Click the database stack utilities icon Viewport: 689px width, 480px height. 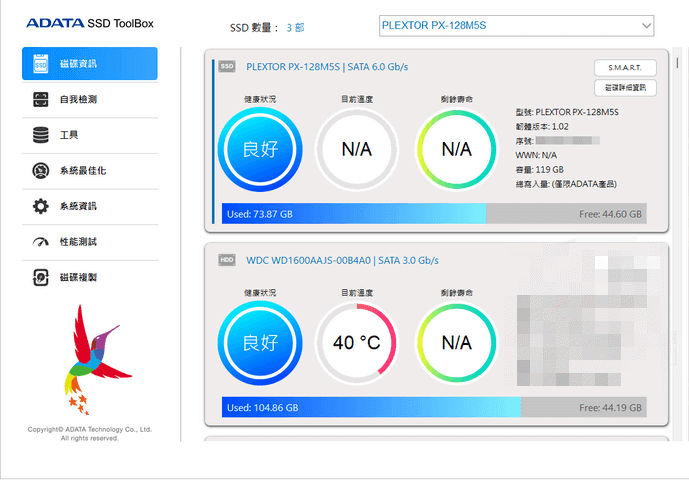point(40,135)
